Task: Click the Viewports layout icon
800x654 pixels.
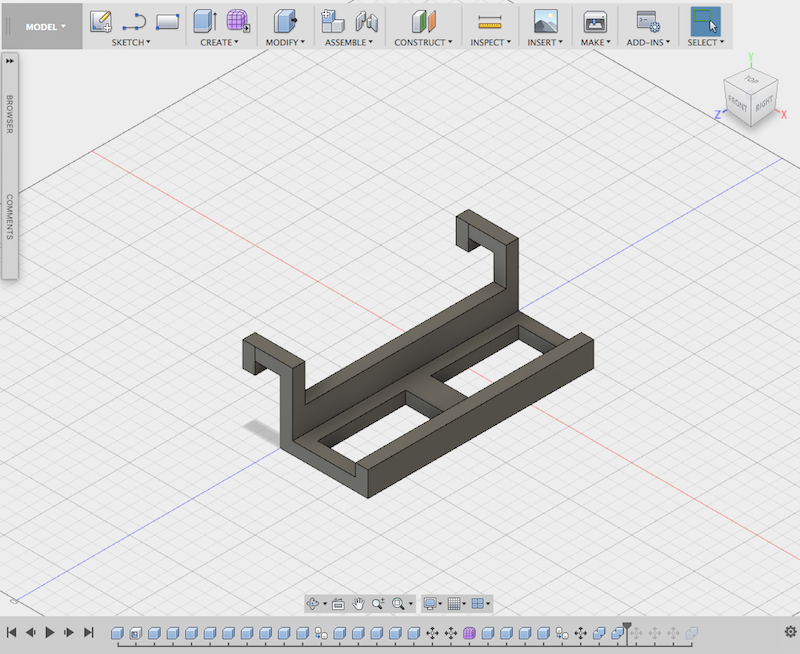Action: (478, 604)
